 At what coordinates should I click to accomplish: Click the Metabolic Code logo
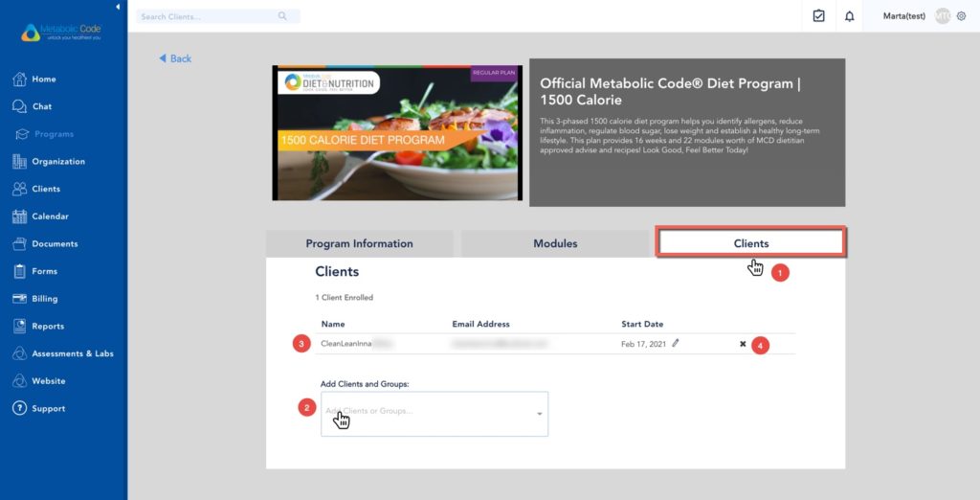60,32
